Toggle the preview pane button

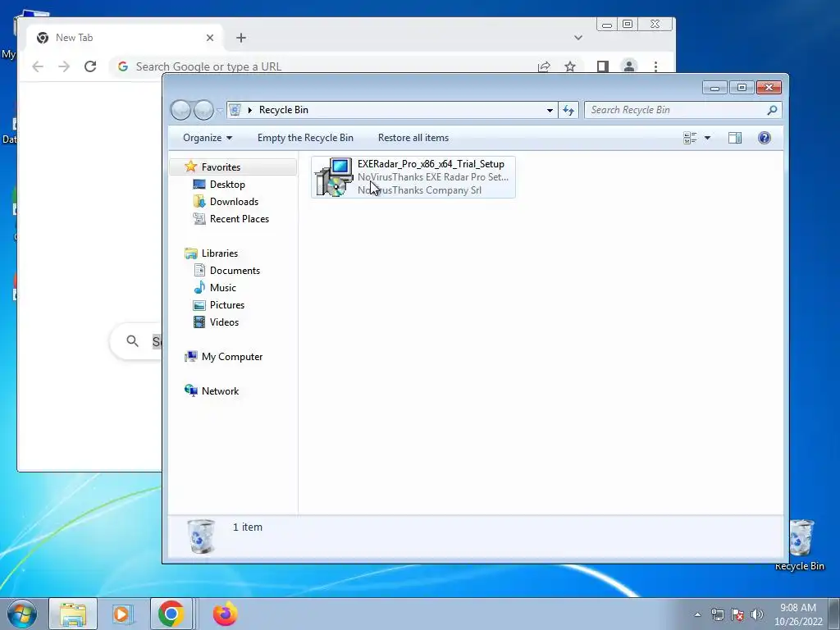735,138
